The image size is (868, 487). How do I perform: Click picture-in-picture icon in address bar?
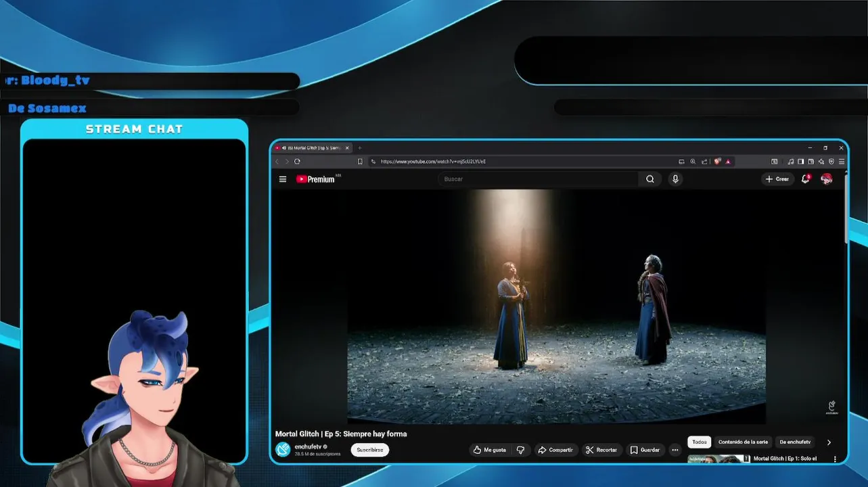point(681,162)
